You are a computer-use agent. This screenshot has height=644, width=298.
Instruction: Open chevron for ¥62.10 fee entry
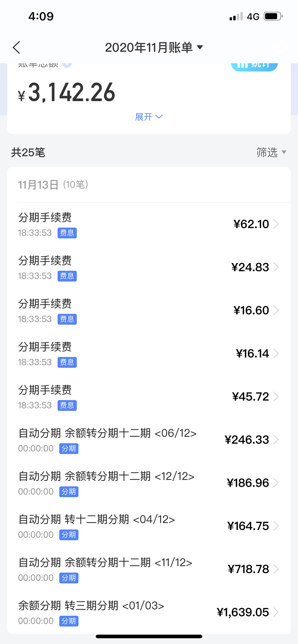click(x=276, y=224)
